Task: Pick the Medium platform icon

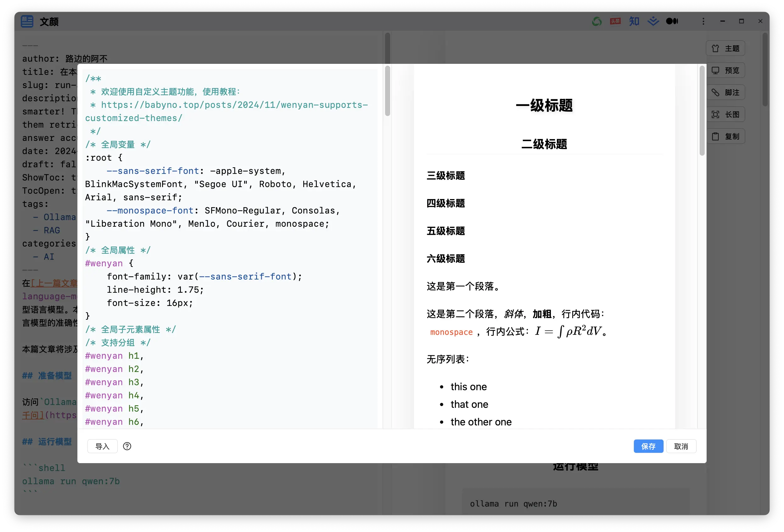Action: coord(672,21)
